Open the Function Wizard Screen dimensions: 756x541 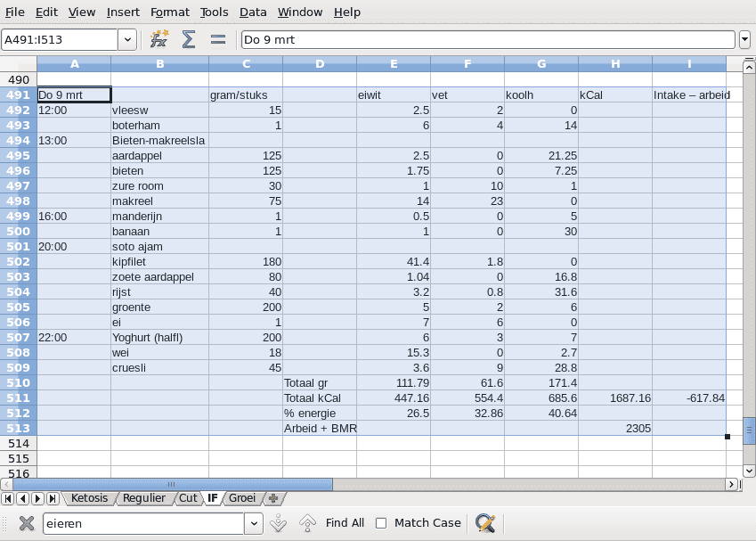coord(159,39)
